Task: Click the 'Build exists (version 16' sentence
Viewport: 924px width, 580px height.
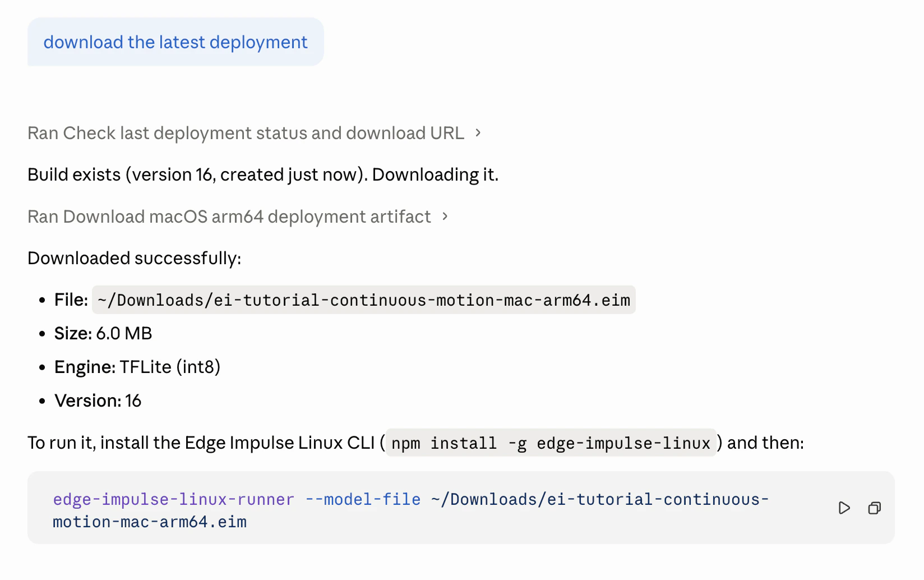Action: pyautogui.click(x=263, y=175)
